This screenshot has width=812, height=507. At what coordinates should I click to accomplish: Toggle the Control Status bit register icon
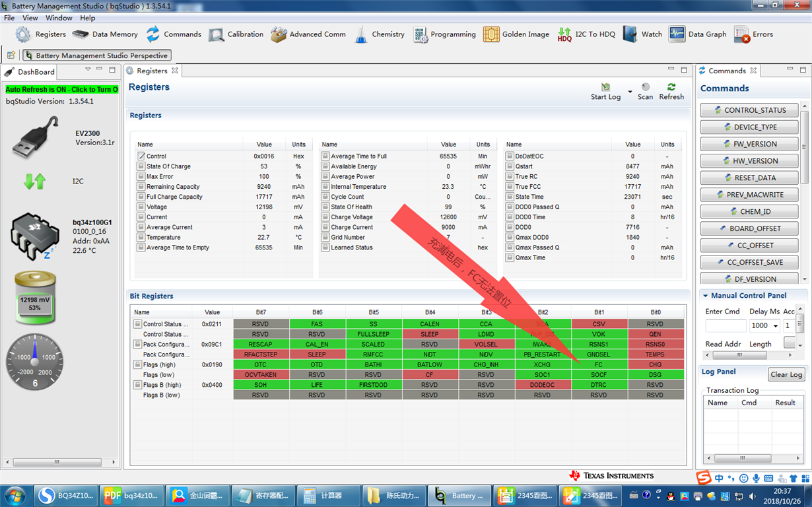point(138,324)
